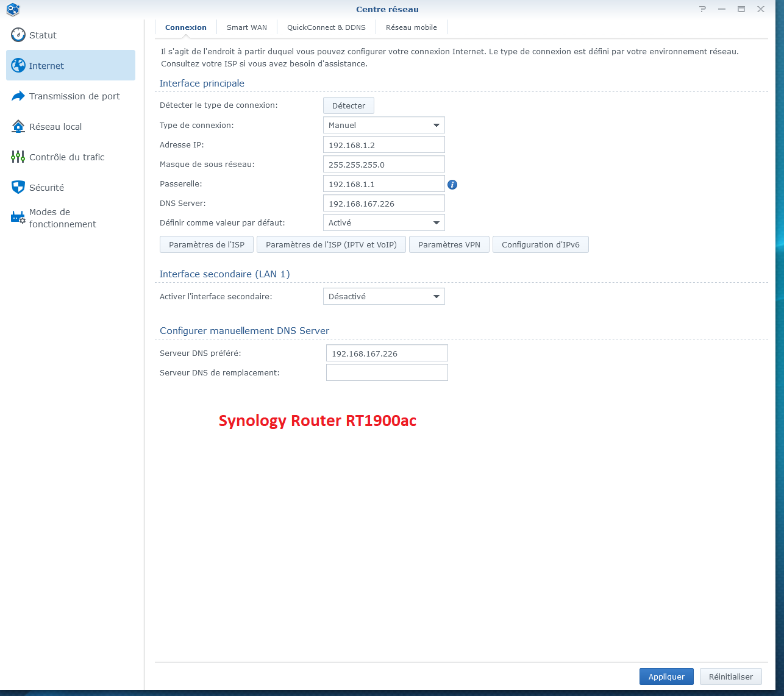This screenshot has width=784, height=696.
Task: Click the info icon beside Passerelle
Action: click(x=452, y=184)
